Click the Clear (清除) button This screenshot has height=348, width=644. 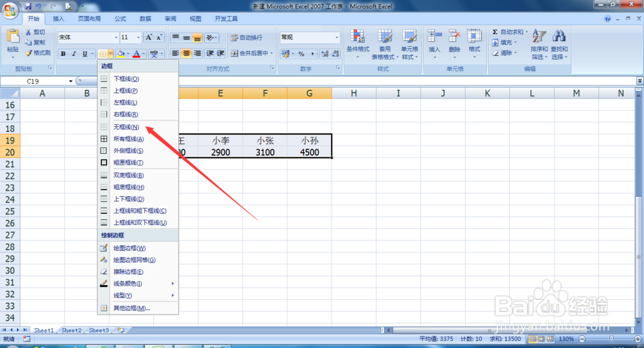pyautogui.click(x=504, y=53)
